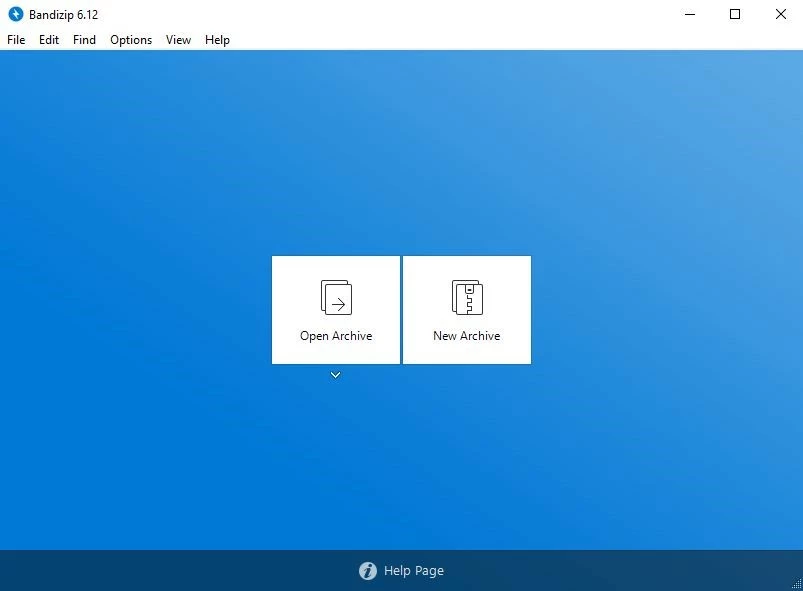803x591 pixels.
Task: Close the Bandizip window
Action: pyautogui.click(x=780, y=14)
